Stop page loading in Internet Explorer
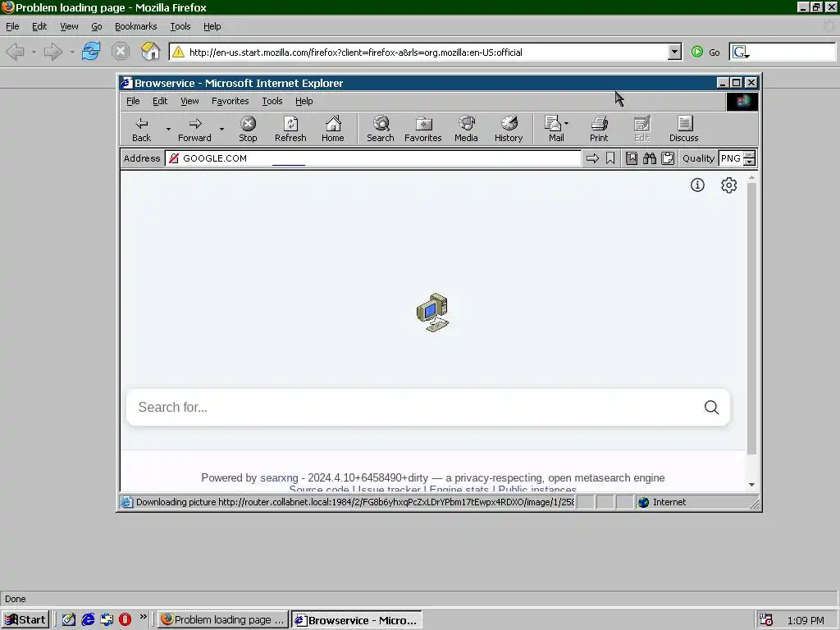Screen dimensions: 840x630 (248, 130)
